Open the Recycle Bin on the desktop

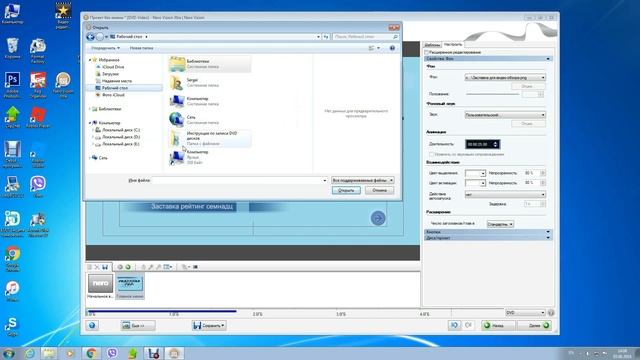click(x=12, y=48)
